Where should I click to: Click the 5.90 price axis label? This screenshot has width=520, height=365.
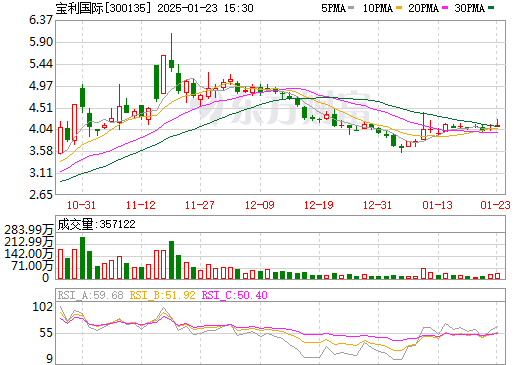tap(41, 42)
